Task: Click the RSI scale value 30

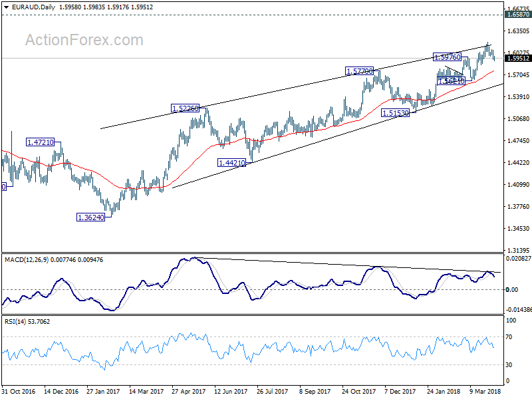Action: (509, 365)
